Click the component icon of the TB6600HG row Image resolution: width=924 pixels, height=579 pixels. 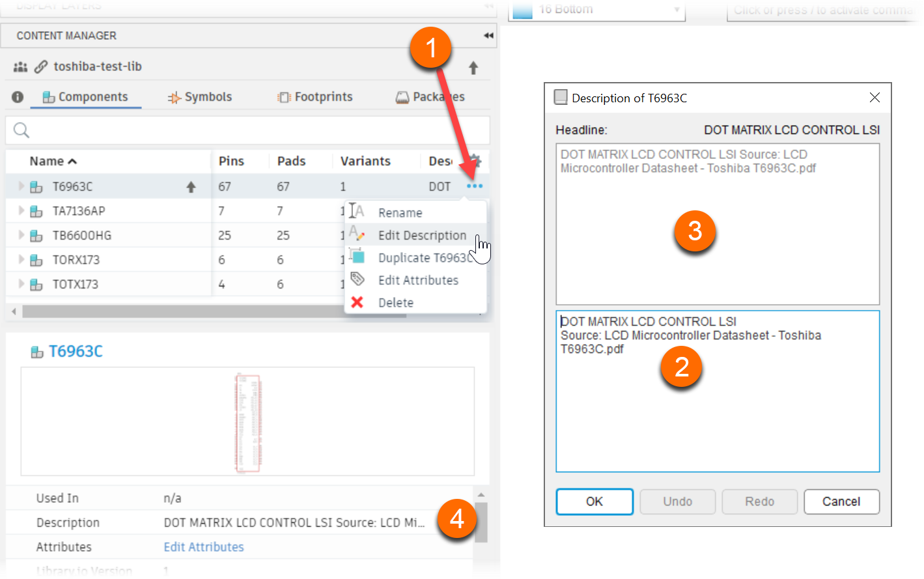pyautogui.click(x=36, y=236)
